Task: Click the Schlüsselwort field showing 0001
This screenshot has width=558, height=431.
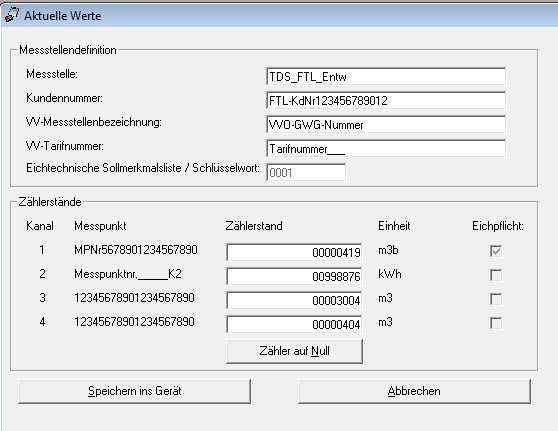Action: (306, 173)
